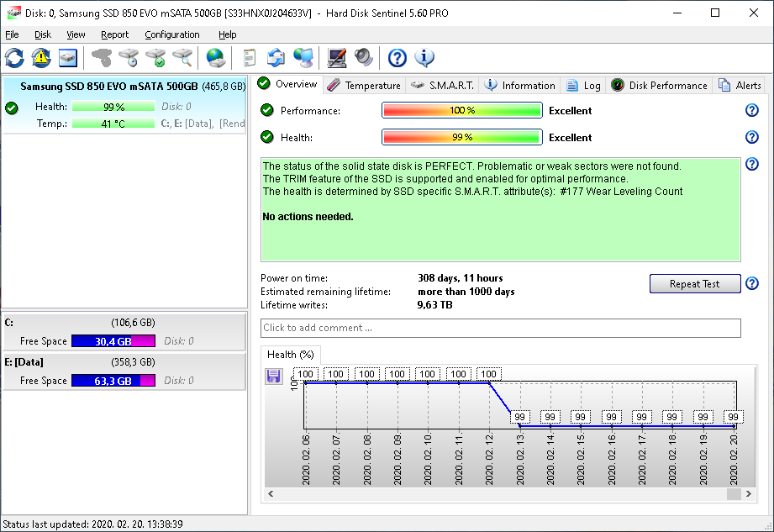Viewport: 774px width, 532px height.
Task: Switch to the Log tab
Action: pyautogui.click(x=583, y=86)
